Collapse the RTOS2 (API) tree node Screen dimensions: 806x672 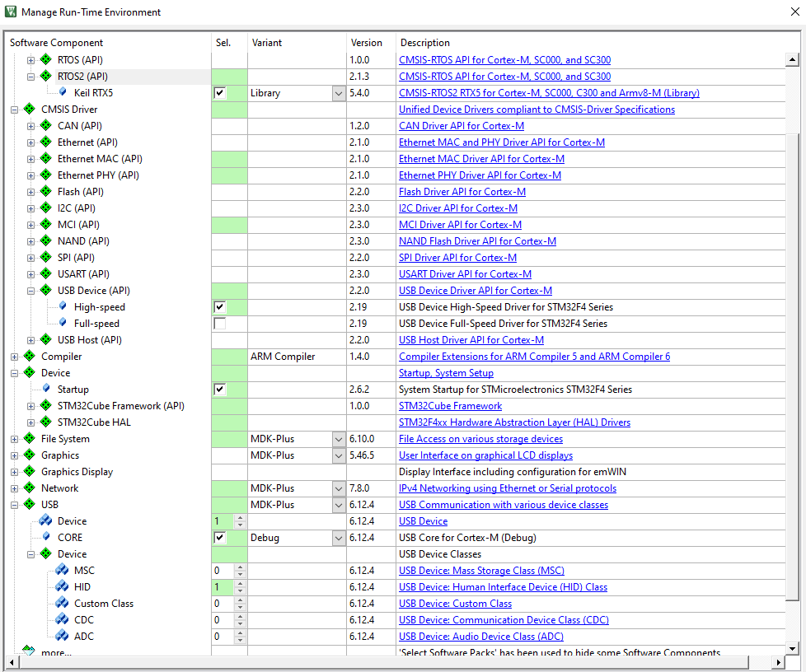click(30, 77)
